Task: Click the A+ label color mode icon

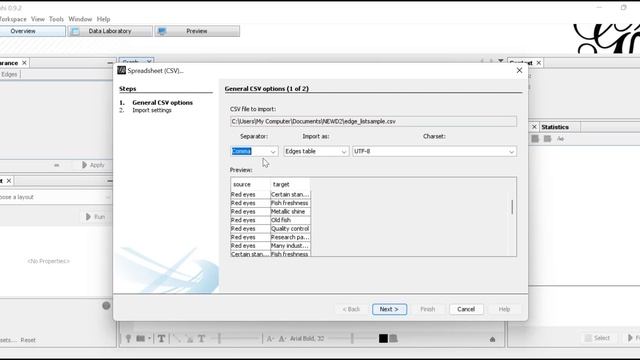Action: [x=282, y=338]
